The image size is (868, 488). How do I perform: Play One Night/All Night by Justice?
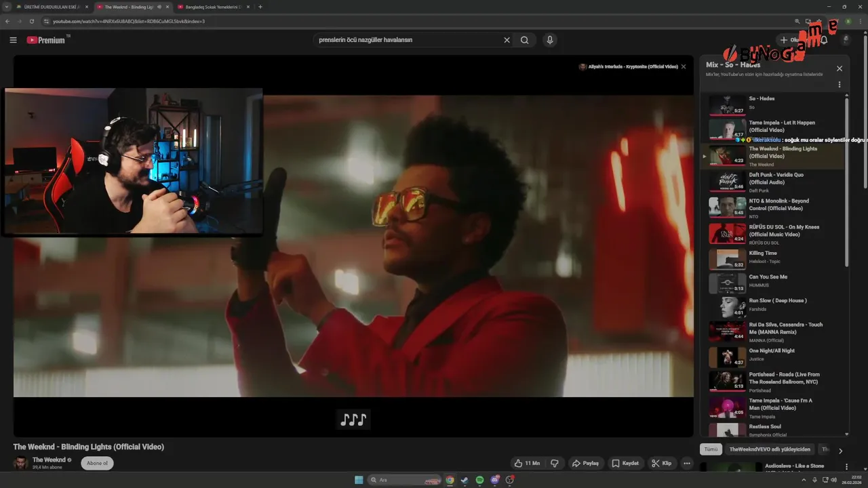point(772,357)
